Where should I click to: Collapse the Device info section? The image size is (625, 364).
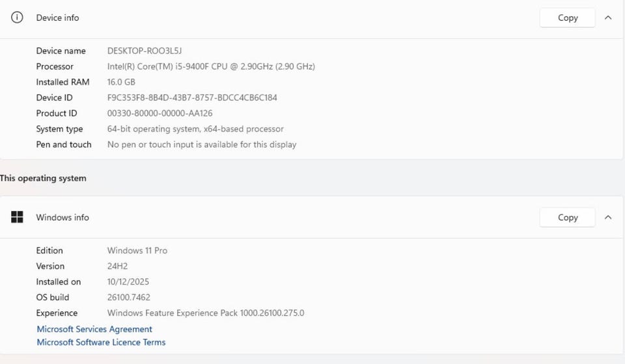coord(608,18)
